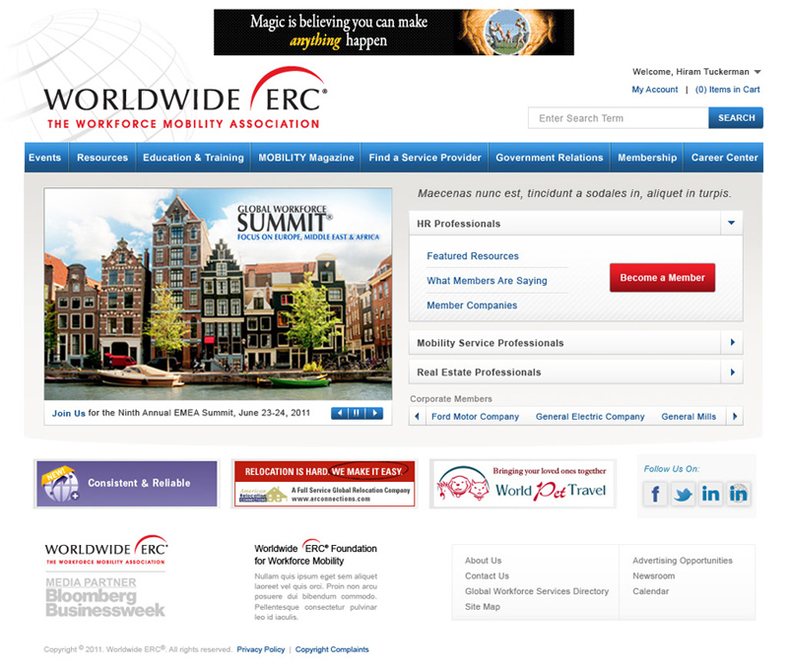Screen dimensions: 788x672
Task: Open the Membership menu
Action: [647, 158]
